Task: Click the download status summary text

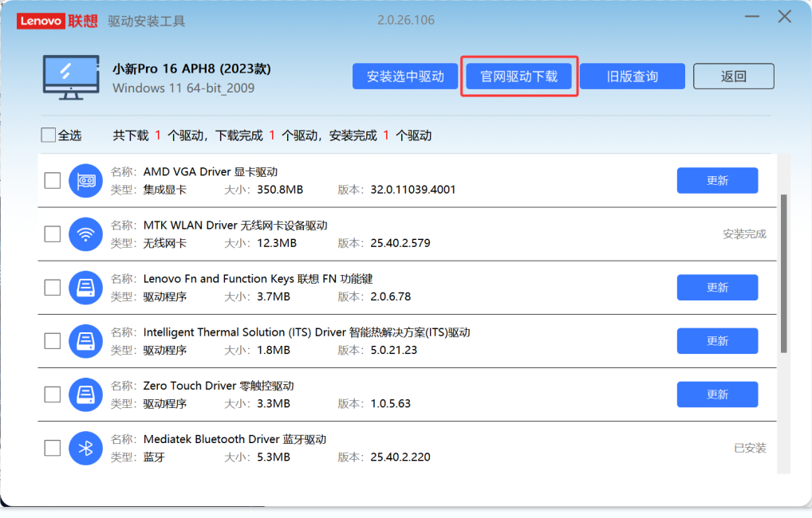Action: 272,135
